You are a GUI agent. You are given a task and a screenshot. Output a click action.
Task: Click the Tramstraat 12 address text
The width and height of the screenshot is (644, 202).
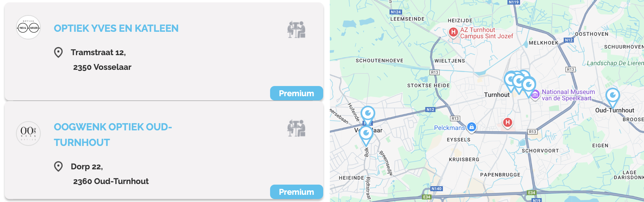[x=98, y=52]
